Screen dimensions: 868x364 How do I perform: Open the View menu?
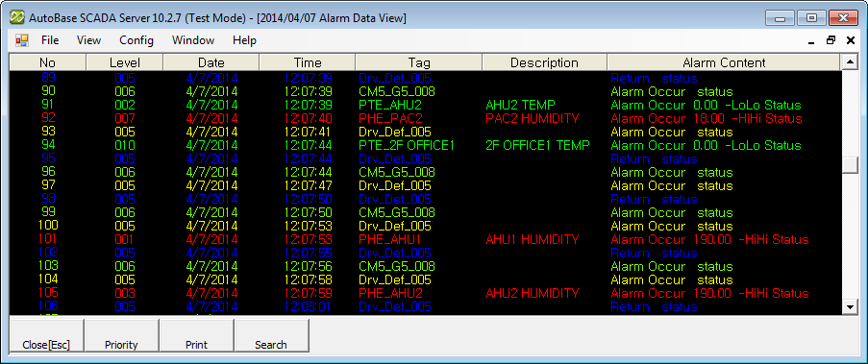point(88,40)
